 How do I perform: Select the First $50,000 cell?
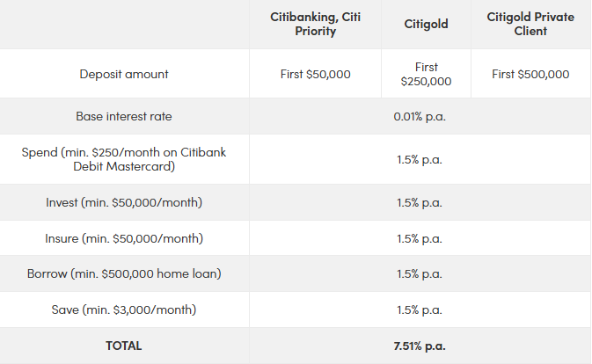(315, 74)
